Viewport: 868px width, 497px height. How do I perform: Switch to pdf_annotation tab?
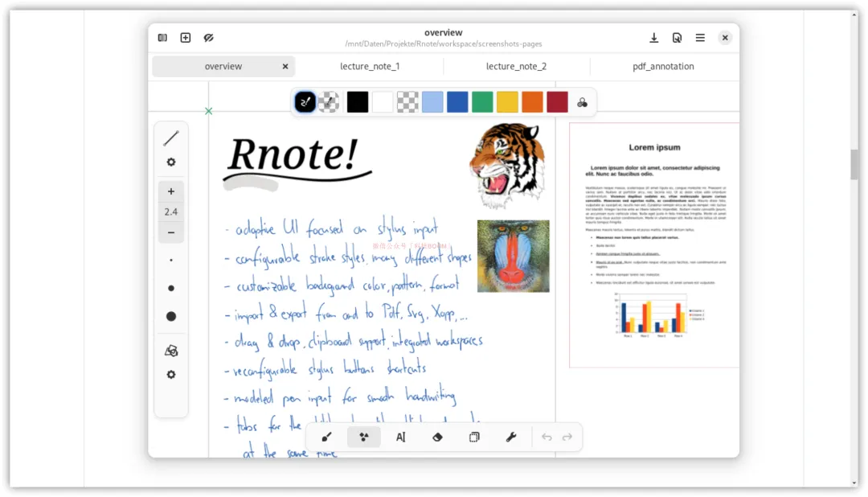pyautogui.click(x=663, y=67)
